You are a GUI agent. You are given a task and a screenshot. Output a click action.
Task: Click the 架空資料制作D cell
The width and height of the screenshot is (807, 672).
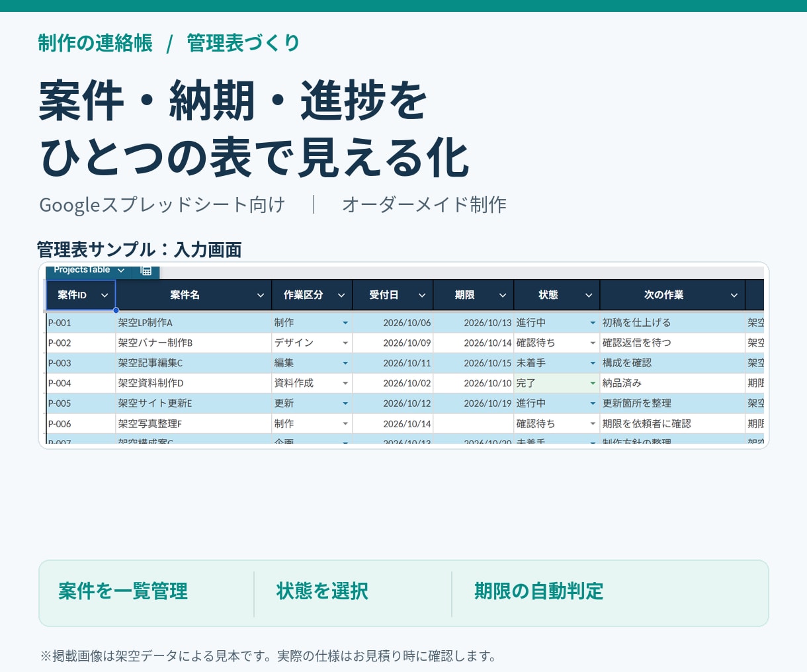[x=194, y=383]
